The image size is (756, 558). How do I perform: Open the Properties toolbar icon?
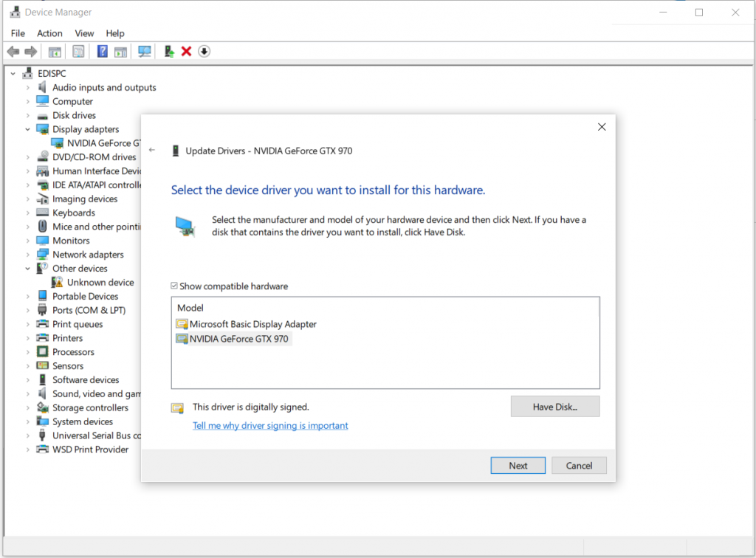tap(78, 51)
